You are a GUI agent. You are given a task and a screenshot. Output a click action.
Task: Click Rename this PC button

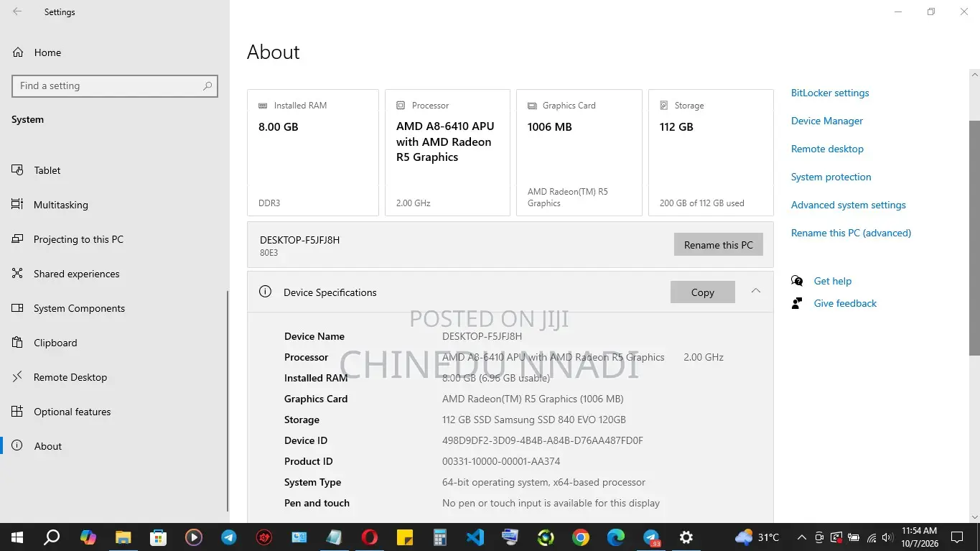[x=718, y=245]
